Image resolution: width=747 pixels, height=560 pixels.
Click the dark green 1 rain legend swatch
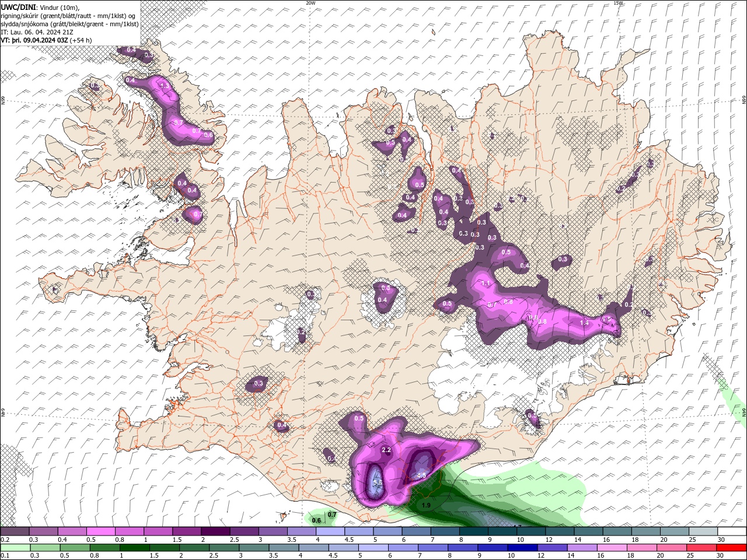pyautogui.click(x=135, y=547)
